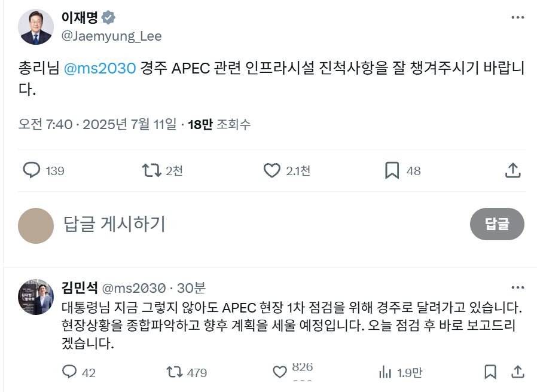Repost the main post by 이재명
537x392 pixels.
pos(151,171)
